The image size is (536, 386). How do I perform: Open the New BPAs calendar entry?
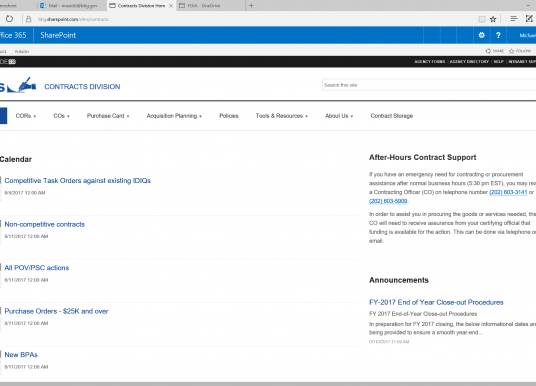21,355
